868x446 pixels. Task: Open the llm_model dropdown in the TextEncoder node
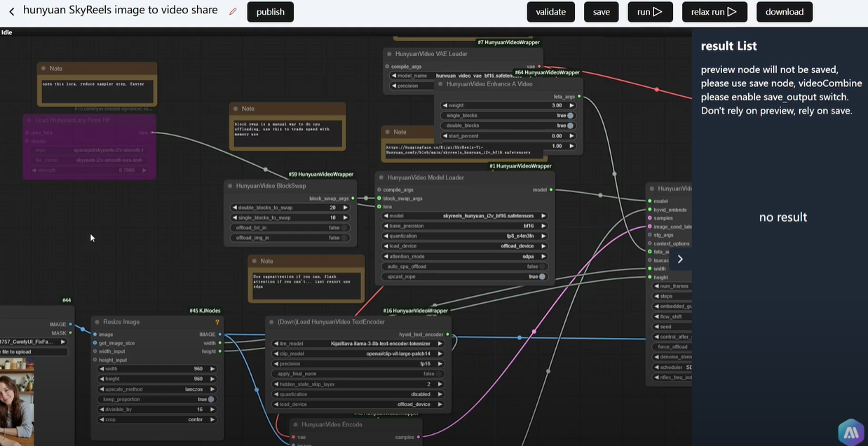[x=358, y=344]
